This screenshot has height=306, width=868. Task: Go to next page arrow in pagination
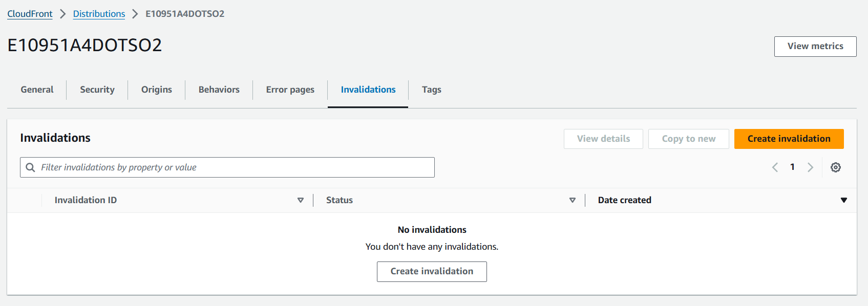point(810,167)
